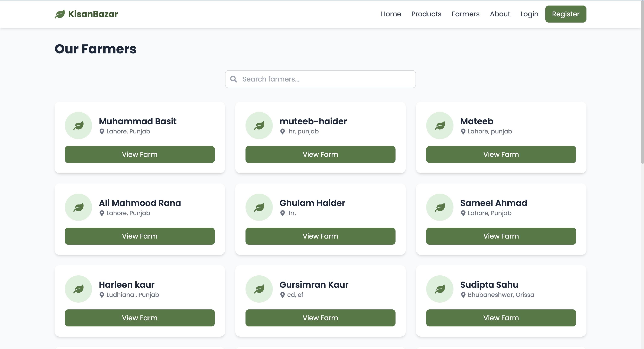View Gursimran Kaur's farm

tap(320, 318)
